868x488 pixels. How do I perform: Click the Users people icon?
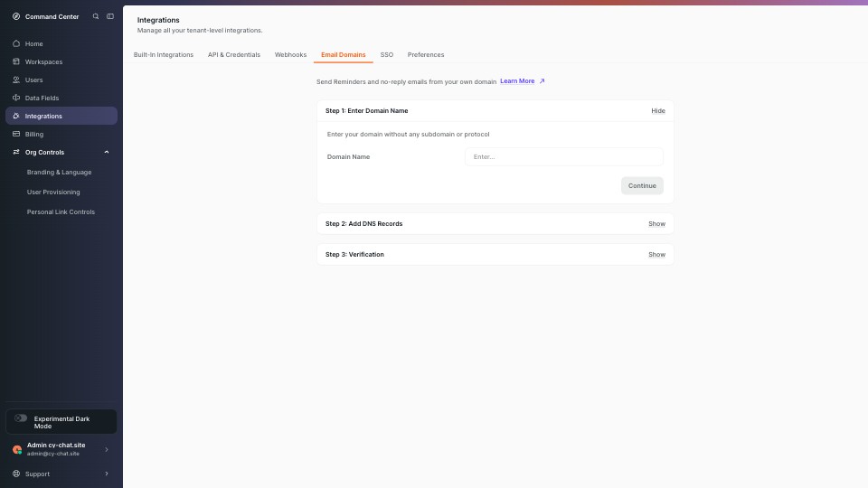(x=16, y=80)
